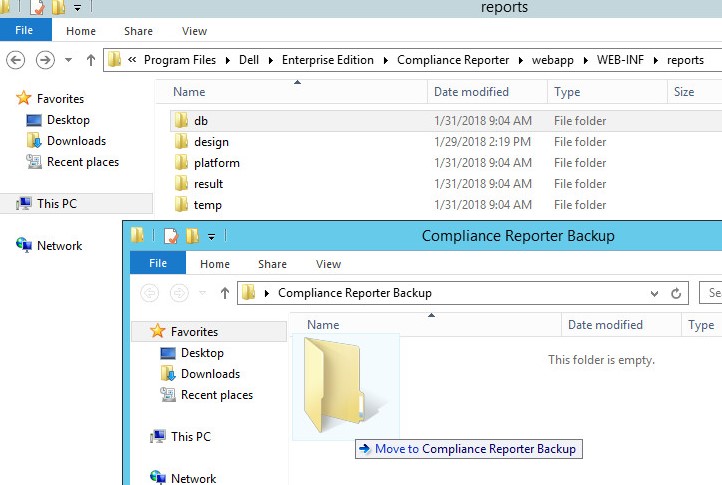Expand the arrow after Compliance Reporter breadcrumb in reports window
The width and height of the screenshot is (722, 485).
coord(521,60)
